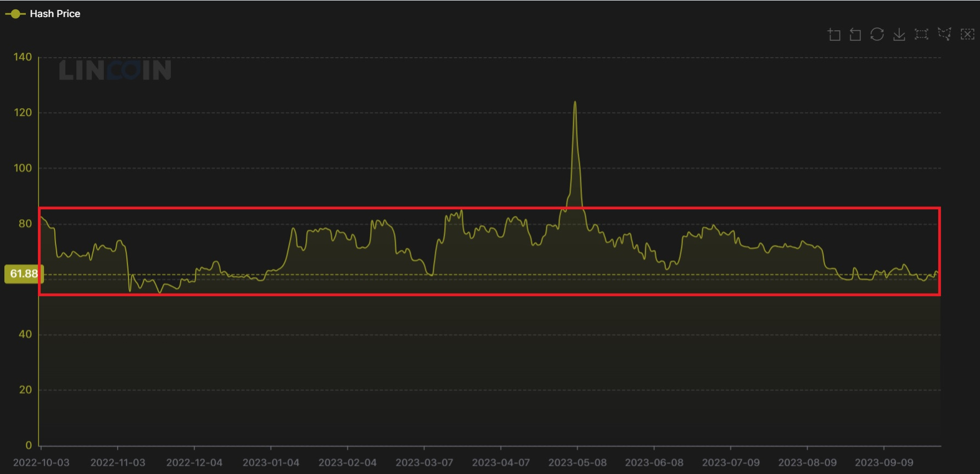Viewport: 980px width, 474px height.
Task: Toggle the Hash Price legend series
Action: tap(43, 14)
